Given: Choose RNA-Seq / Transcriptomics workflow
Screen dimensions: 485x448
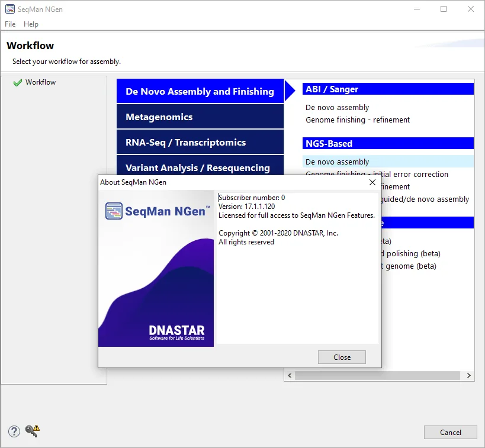Looking at the screenshot, I should pyautogui.click(x=200, y=142).
